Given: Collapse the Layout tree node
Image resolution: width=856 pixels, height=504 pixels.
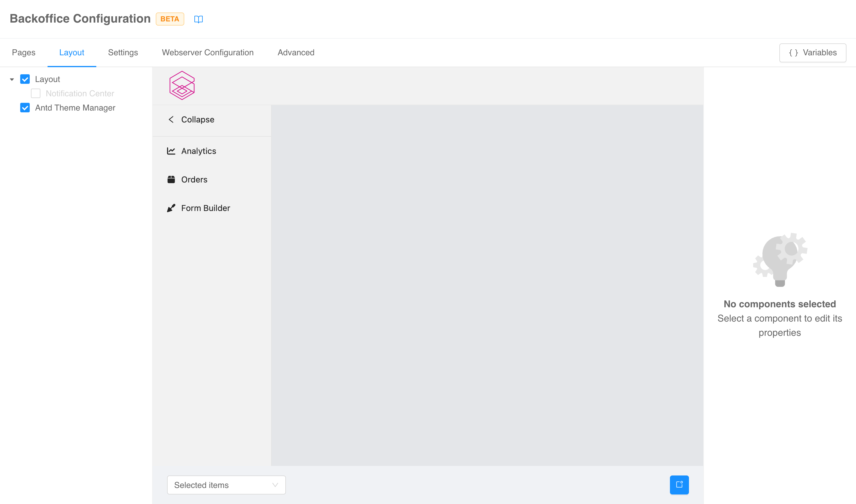Looking at the screenshot, I should [11, 79].
